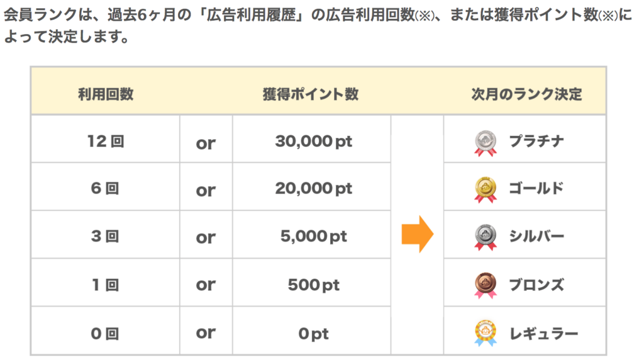Click the Gold rank medal icon
Screen dimensions: 644x362
[x=486, y=190]
